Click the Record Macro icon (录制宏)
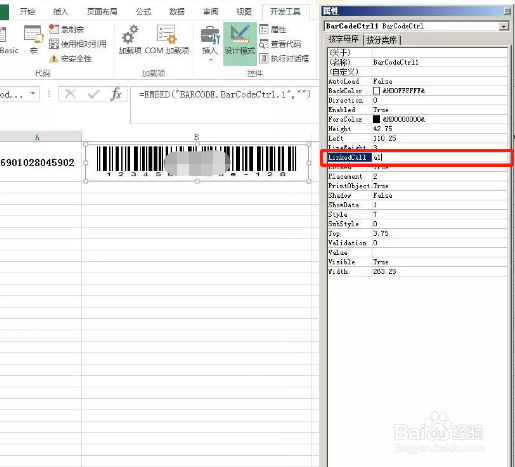 [x=53, y=29]
